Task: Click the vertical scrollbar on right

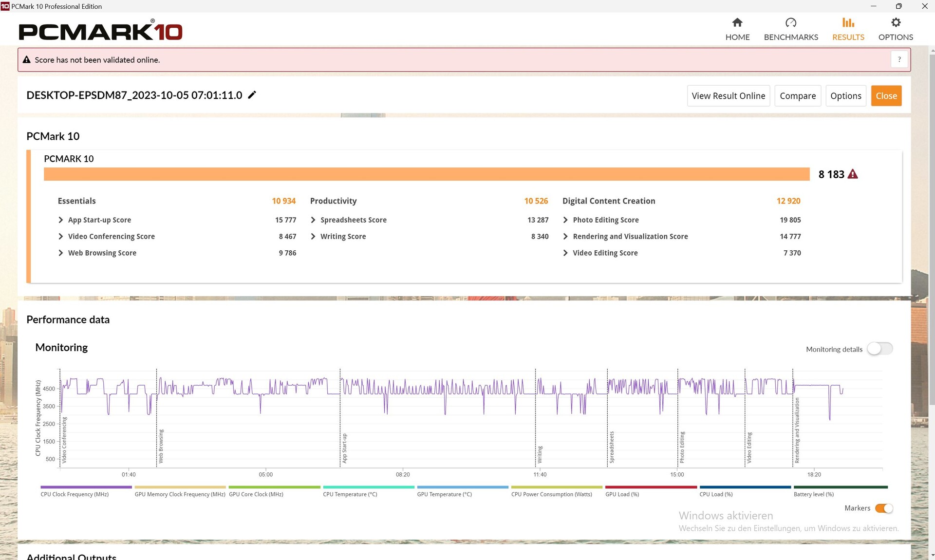Action: point(932,229)
